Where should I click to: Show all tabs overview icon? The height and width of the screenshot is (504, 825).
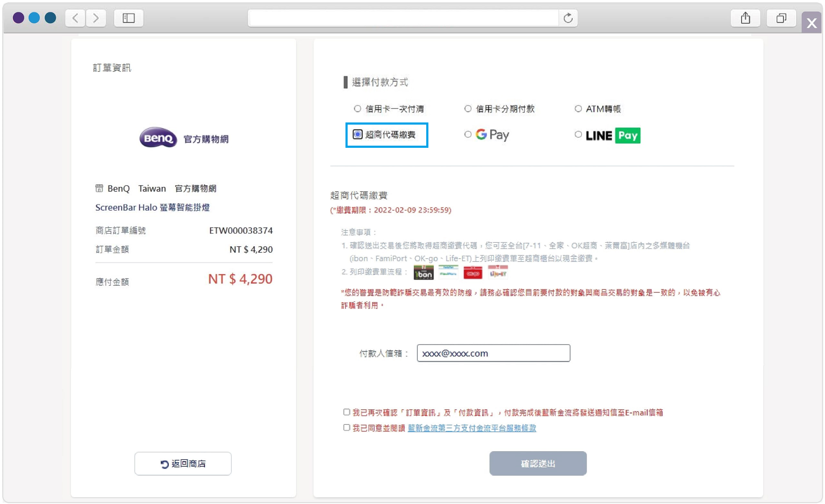click(x=781, y=18)
